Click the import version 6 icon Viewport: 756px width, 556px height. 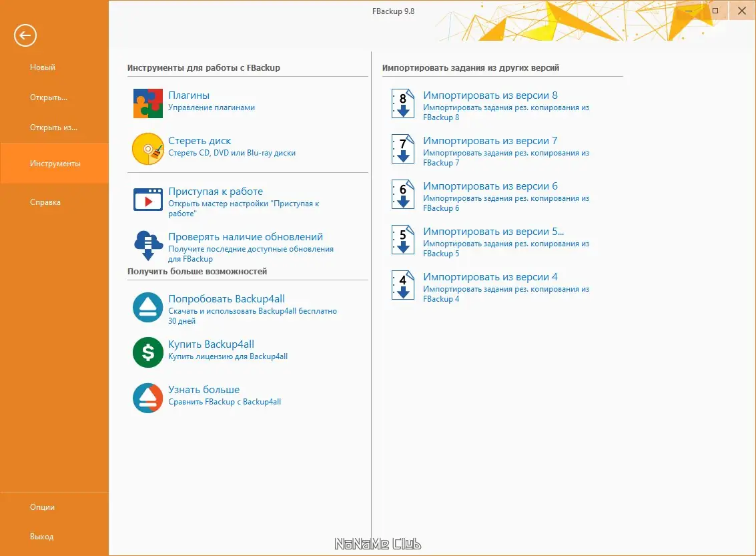[x=403, y=194]
